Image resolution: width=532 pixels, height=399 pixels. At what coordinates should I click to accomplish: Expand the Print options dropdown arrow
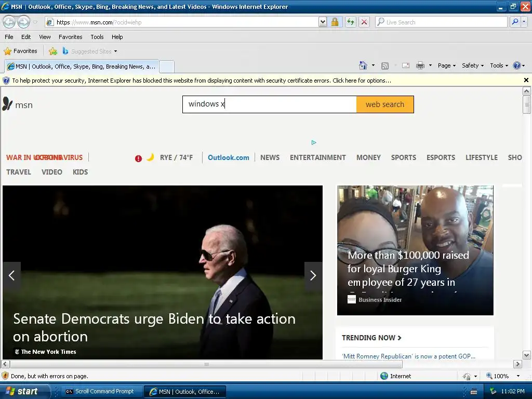coord(430,65)
